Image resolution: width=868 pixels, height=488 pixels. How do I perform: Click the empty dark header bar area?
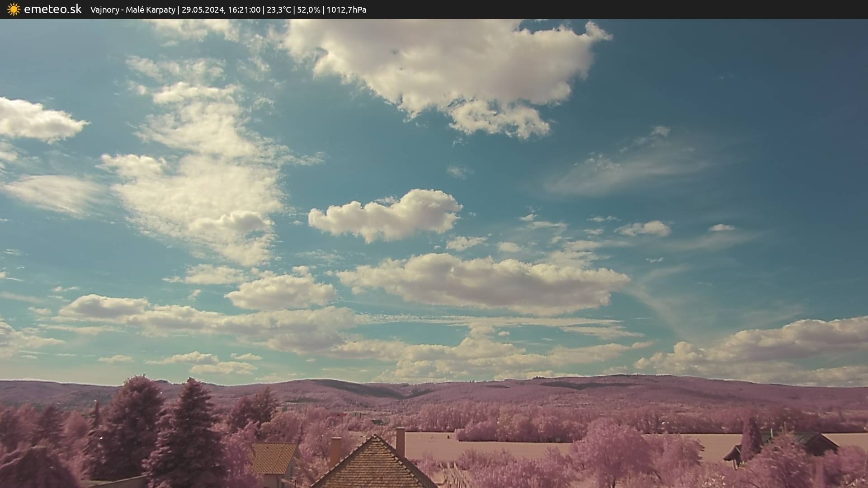click(633, 9)
